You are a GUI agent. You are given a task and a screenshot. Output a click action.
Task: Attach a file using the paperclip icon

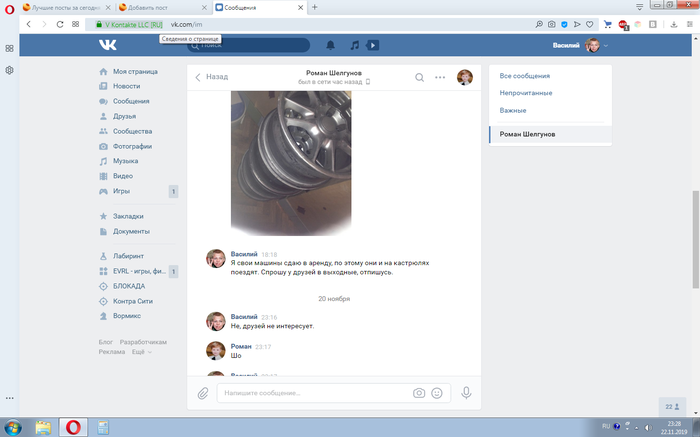tap(202, 393)
